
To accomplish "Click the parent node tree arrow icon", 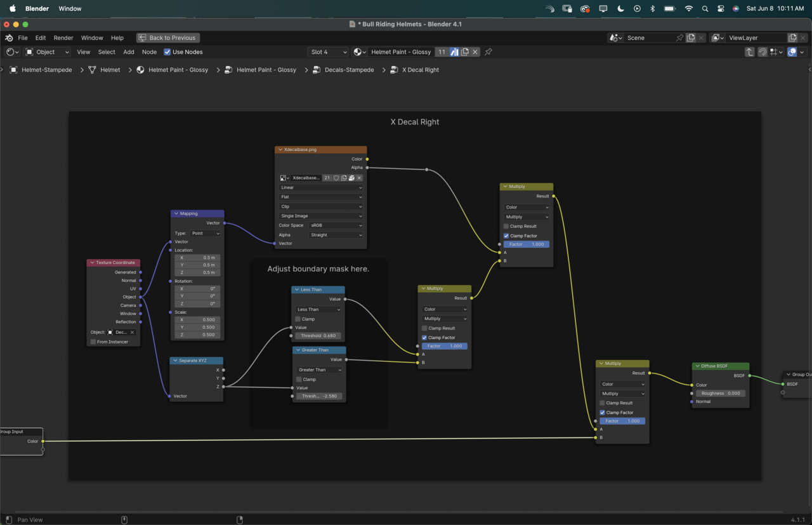I will 750,52.
